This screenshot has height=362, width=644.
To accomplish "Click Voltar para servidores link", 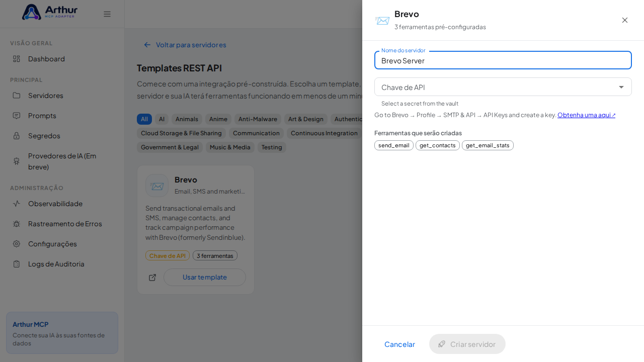I will 185,45.
